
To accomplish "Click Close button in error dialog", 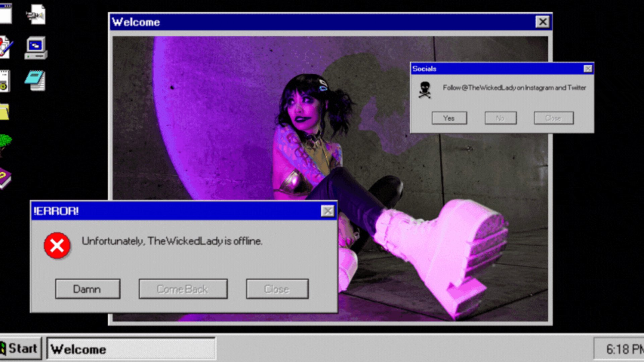I will 277,289.
